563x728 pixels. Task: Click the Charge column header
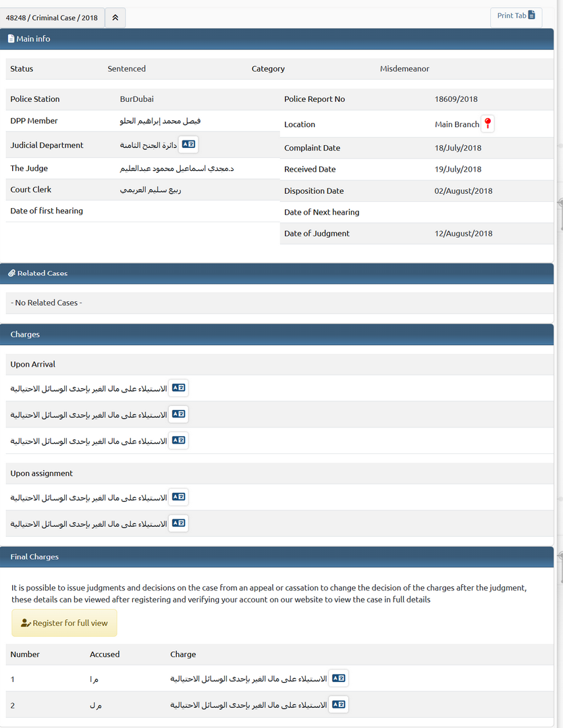(183, 654)
